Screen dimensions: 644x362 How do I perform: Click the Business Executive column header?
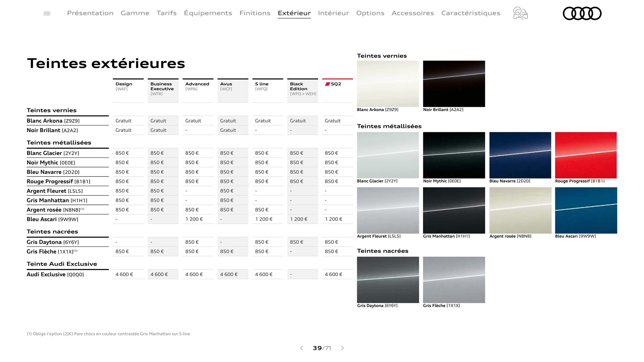click(x=163, y=91)
